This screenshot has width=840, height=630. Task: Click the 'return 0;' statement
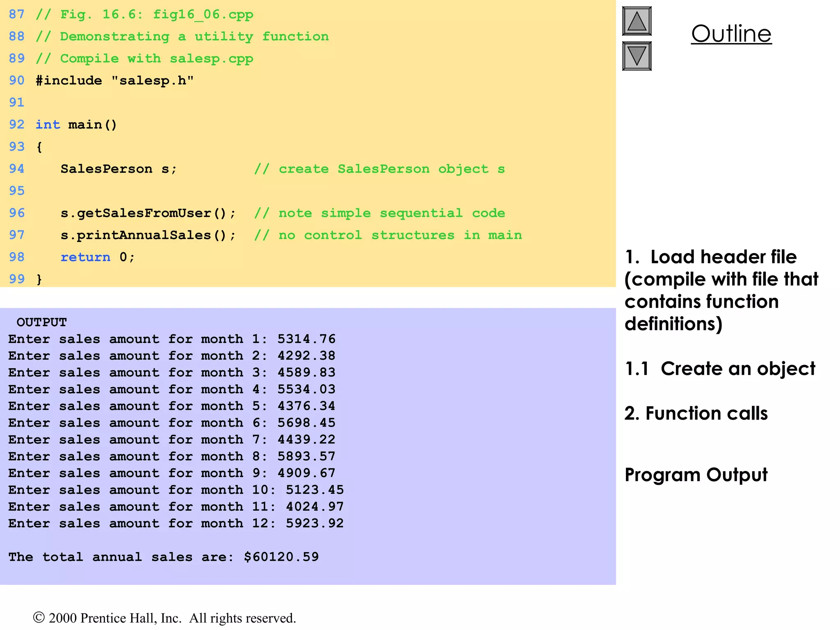(x=98, y=258)
